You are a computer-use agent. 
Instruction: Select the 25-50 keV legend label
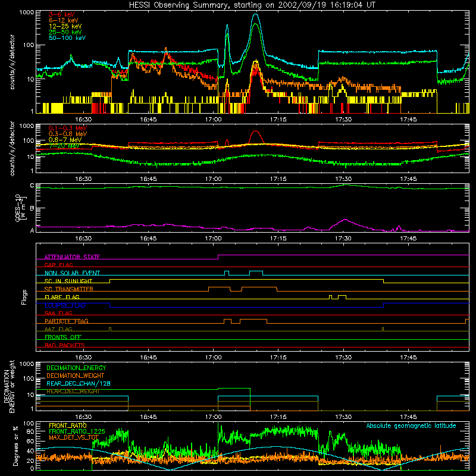click(65, 32)
